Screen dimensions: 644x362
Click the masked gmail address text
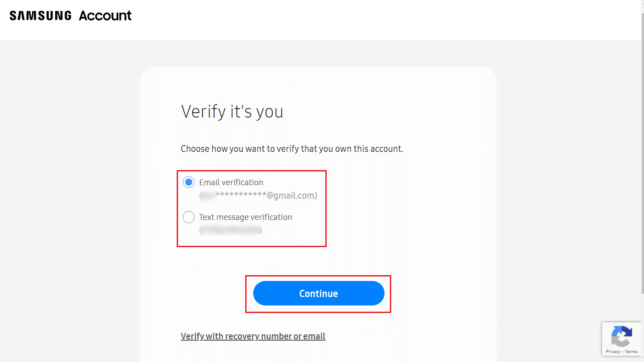coord(257,195)
